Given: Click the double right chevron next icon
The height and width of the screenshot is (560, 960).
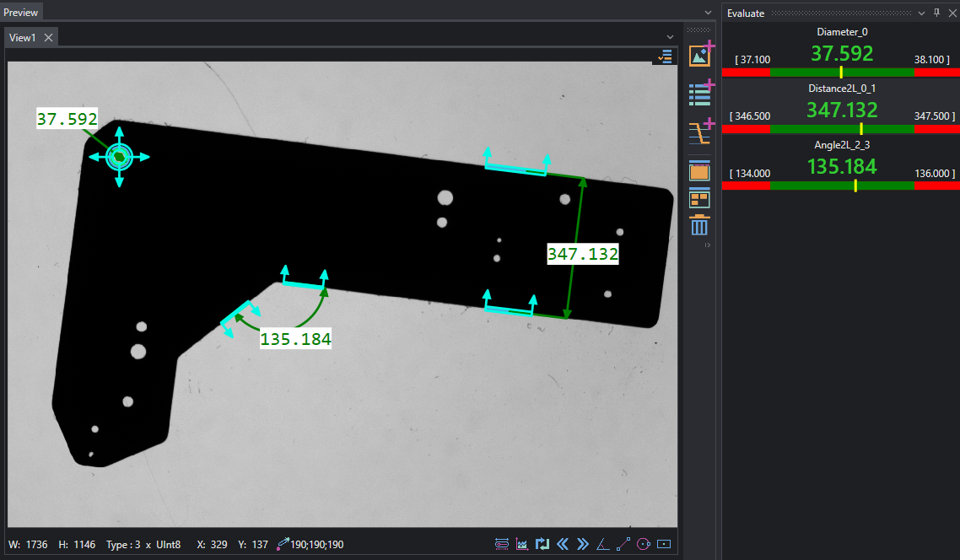Looking at the screenshot, I should point(583,544).
